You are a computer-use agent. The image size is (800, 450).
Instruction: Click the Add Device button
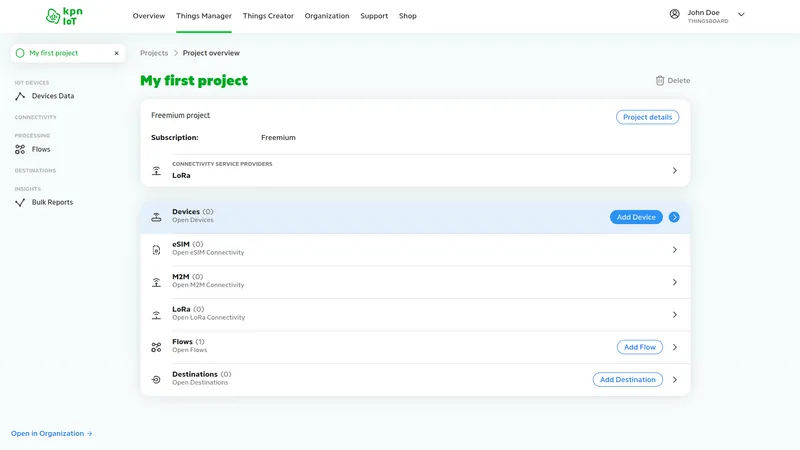pos(636,217)
